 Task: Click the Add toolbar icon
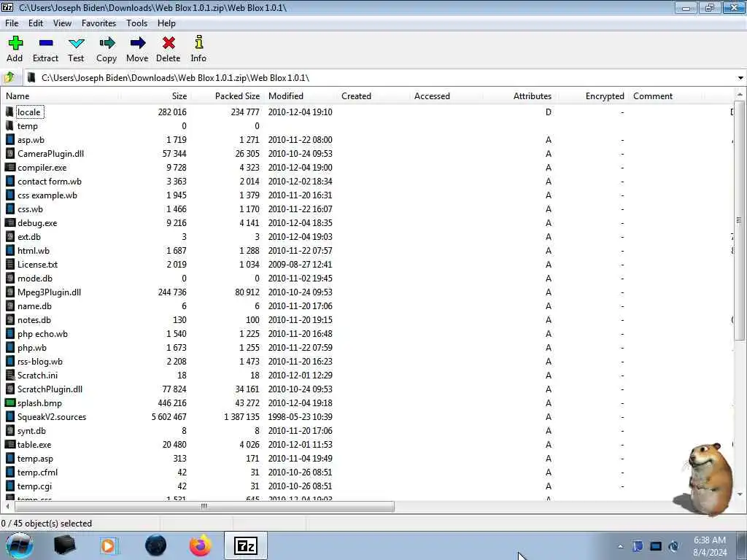(x=15, y=43)
